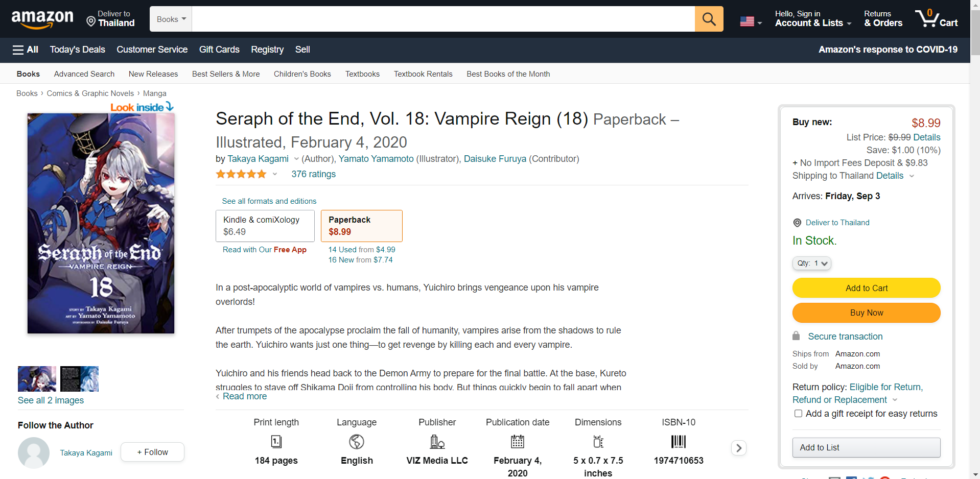Click the US flag language selector
Viewport: 980px width, 479px height.
[x=751, y=21]
